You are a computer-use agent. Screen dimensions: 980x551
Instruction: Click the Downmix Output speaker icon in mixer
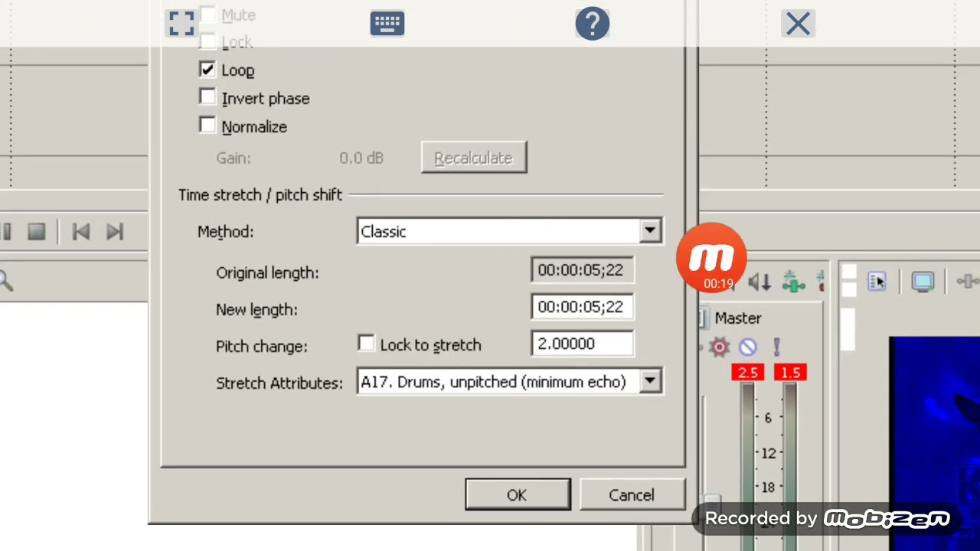759,282
